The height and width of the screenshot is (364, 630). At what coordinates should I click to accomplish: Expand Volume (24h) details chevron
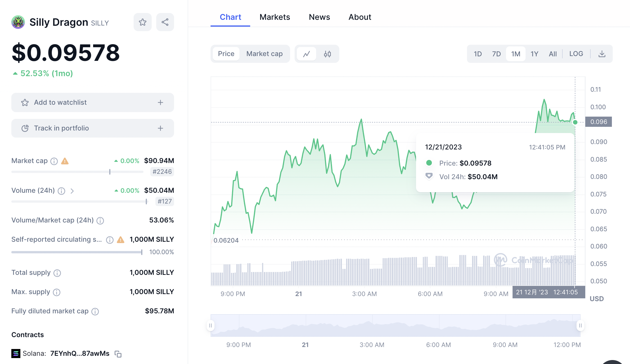click(x=72, y=191)
